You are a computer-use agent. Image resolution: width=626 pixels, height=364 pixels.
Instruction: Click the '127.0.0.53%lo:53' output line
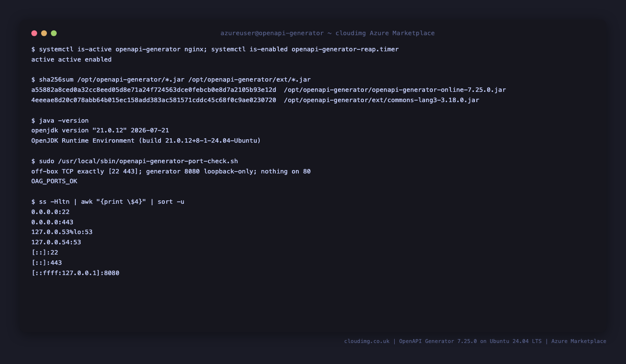click(x=62, y=232)
